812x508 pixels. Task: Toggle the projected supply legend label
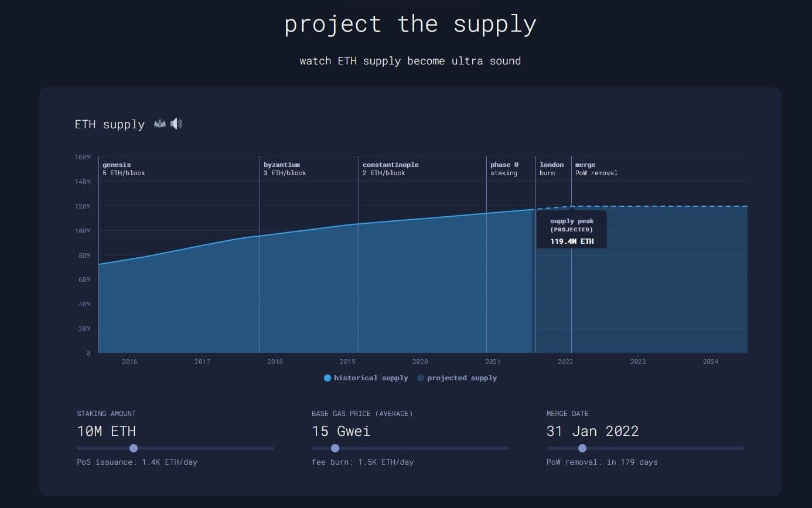coord(462,378)
